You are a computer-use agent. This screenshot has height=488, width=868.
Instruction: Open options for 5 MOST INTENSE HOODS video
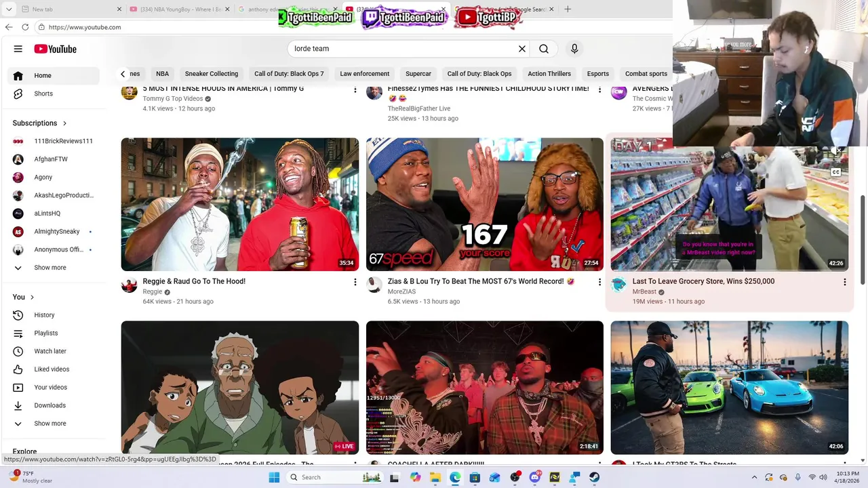pyautogui.click(x=355, y=89)
